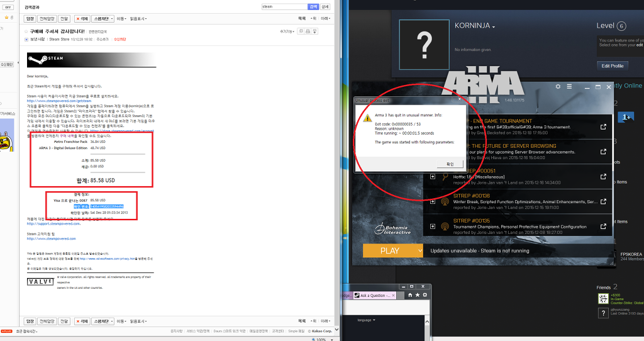This screenshot has width=644, height=341.
Task: Click the blue 1+ badge icon
Action: (626, 118)
